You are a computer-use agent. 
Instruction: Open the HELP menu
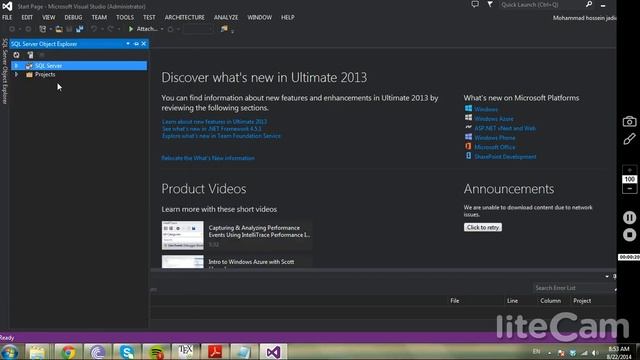click(x=287, y=18)
